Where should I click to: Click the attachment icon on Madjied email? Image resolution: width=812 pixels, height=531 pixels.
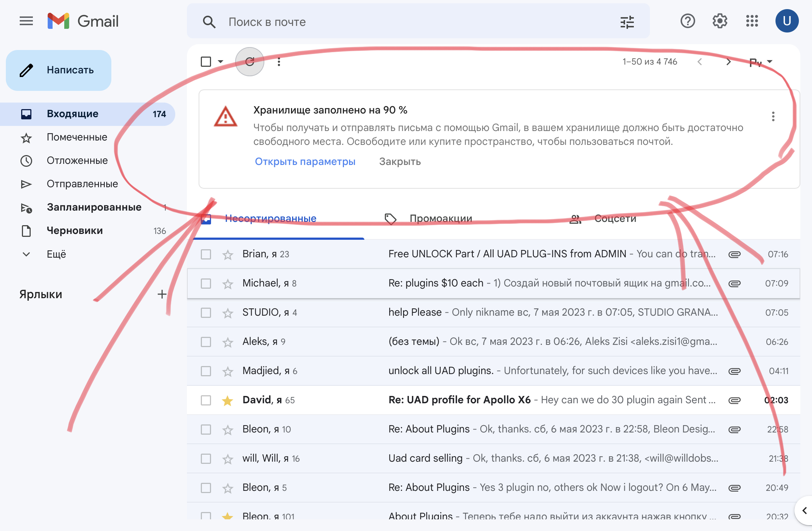(x=734, y=371)
